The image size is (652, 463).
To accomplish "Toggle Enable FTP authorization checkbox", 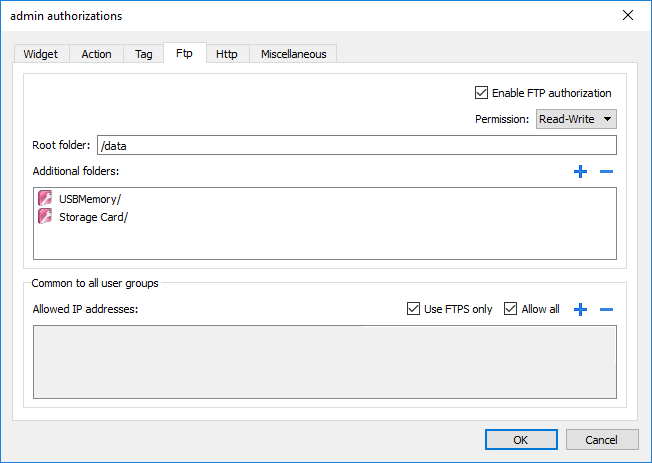I will click(482, 93).
